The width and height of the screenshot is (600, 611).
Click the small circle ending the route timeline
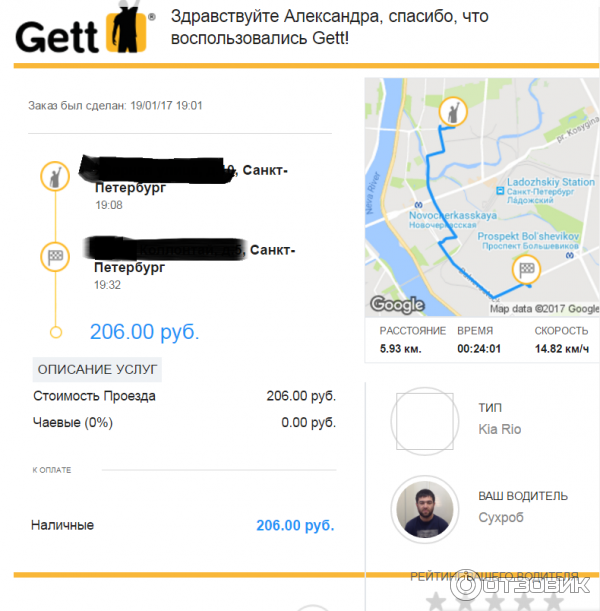click(56, 332)
